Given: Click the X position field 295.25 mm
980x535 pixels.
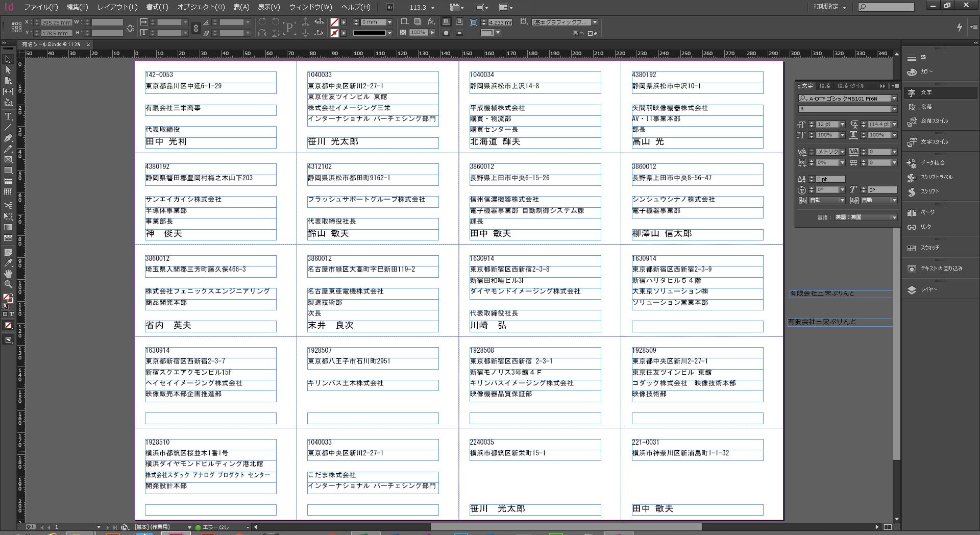Looking at the screenshot, I should [x=56, y=22].
